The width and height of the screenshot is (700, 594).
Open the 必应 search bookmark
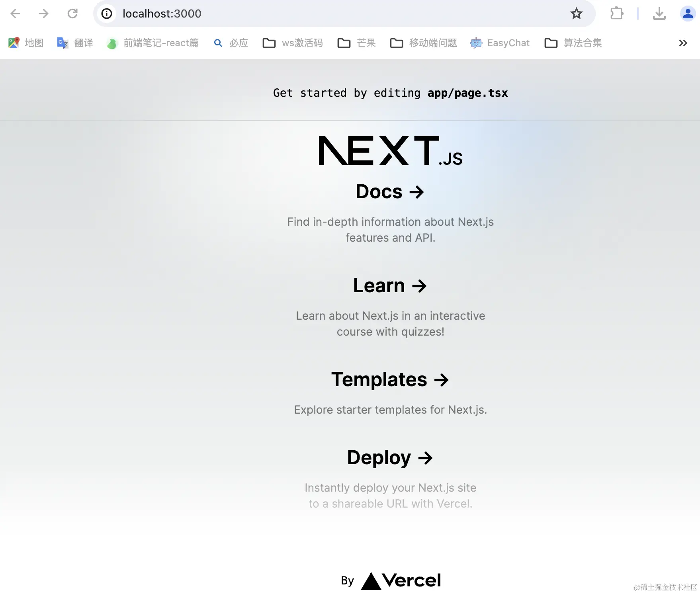click(231, 43)
